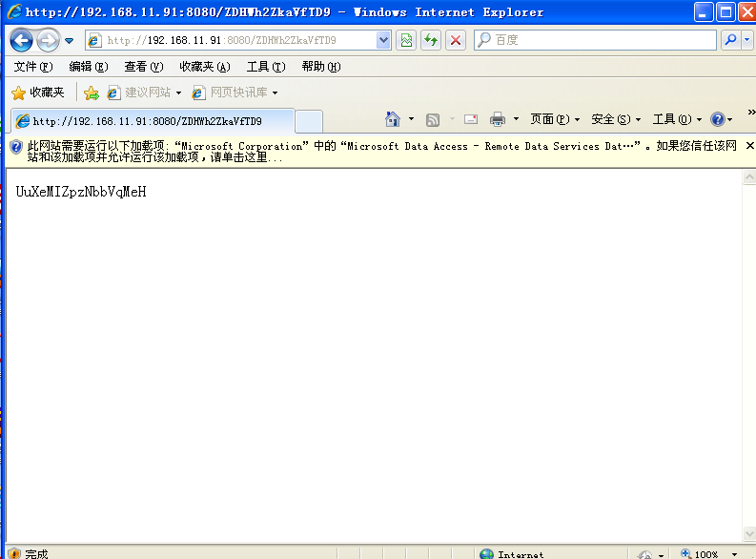Click the blue Help question mark icon
This screenshot has width=756, height=559.
(718, 119)
